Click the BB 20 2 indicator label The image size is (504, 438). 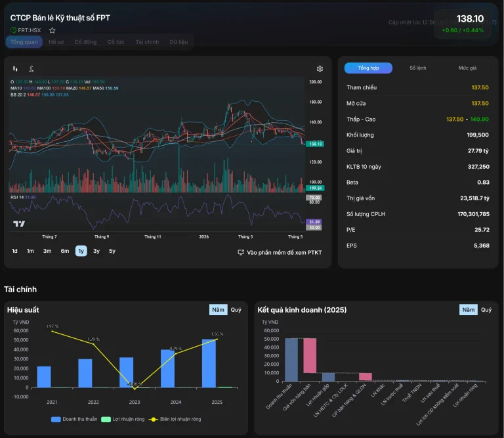(18, 95)
